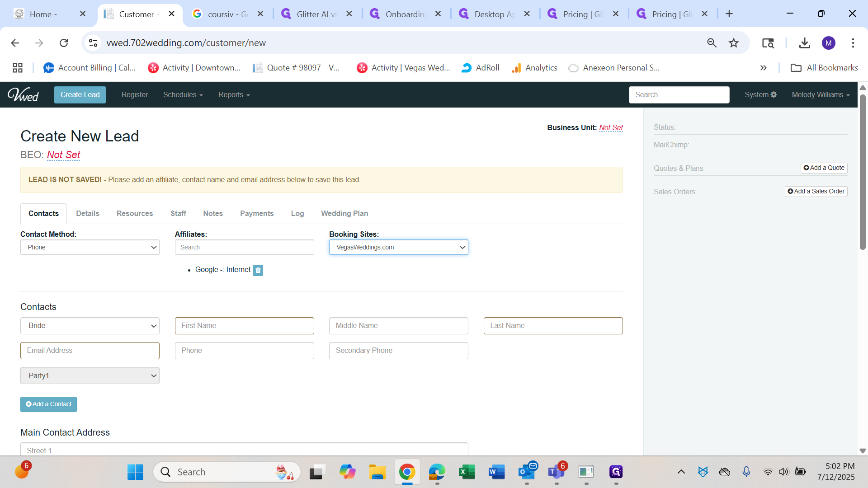Screen dimensions: 868x488
Task: Click the Add a Contact button
Action: tap(48, 404)
